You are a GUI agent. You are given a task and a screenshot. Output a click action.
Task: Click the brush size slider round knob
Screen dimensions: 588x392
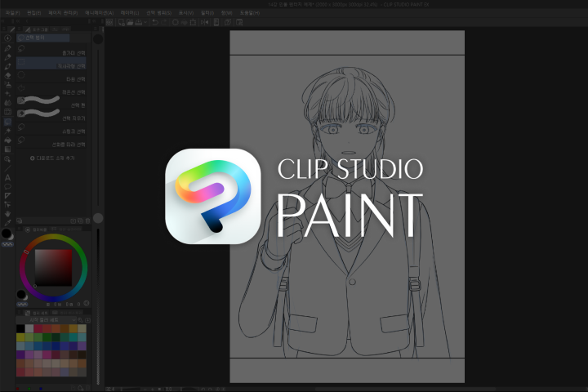tap(98, 218)
